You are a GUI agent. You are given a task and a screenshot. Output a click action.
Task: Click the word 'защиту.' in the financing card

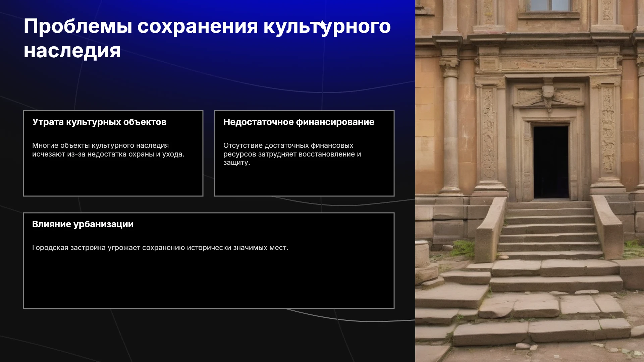click(237, 163)
